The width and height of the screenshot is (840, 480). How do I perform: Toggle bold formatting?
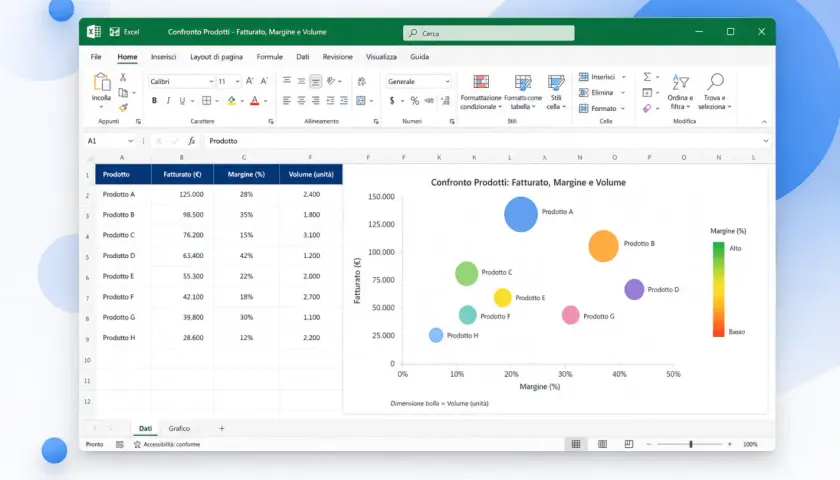coord(154,101)
